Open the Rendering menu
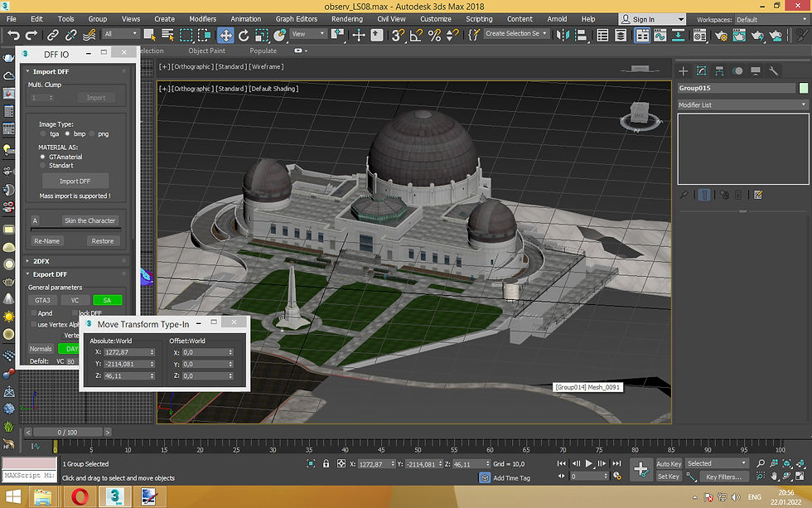This screenshot has height=508, width=812. click(346, 19)
